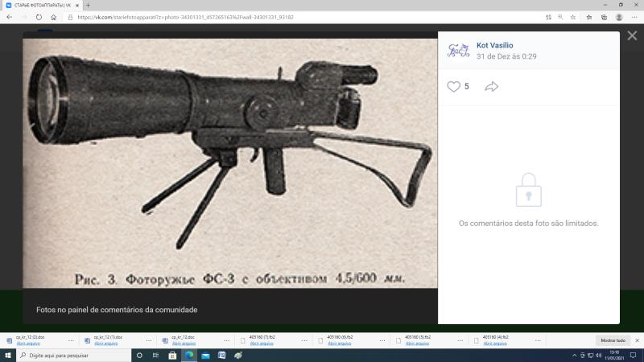This screenshot has width=644, height=362.
Task: Share the photo using the arrow icon
Action: click(x=491, y=86)
